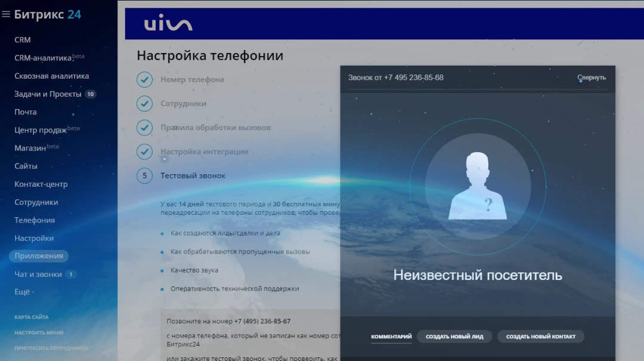Image resolution: width=644 pixels, height=361 pixels.
Task: Select the Правила обработки вызовов step
Action: [216, 128]
